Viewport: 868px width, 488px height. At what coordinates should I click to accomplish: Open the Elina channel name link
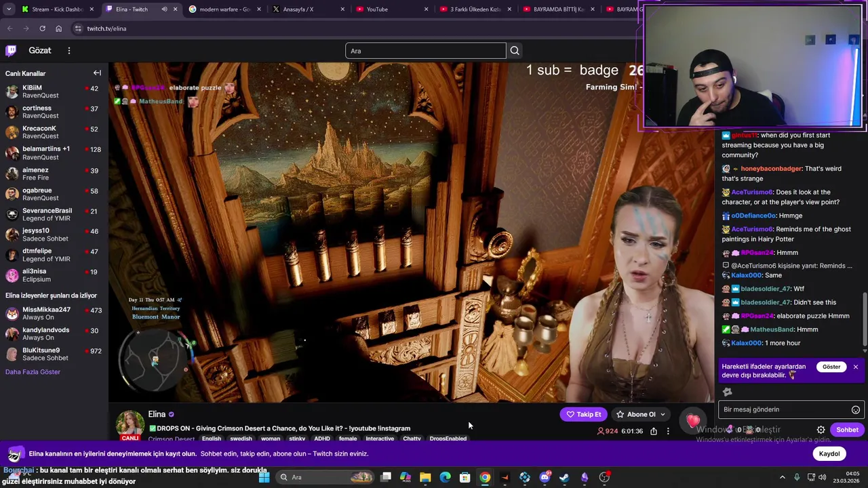click(157, 414)
